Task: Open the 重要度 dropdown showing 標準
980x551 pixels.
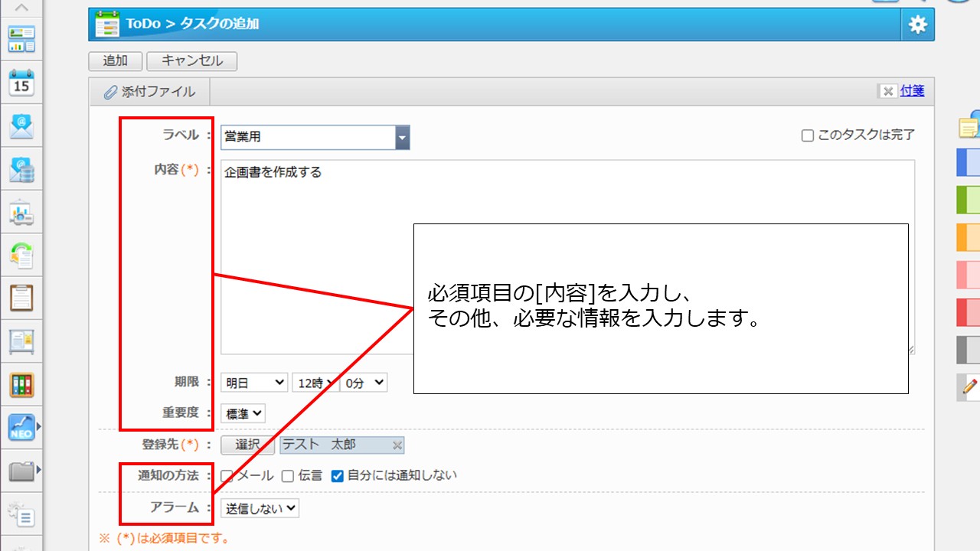Action: 243,413
